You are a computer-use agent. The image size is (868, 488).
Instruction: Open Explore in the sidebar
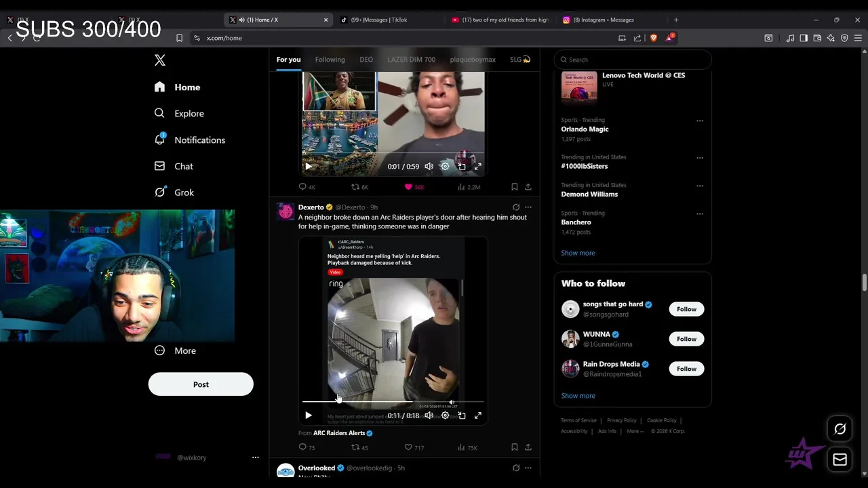[179, 113]
